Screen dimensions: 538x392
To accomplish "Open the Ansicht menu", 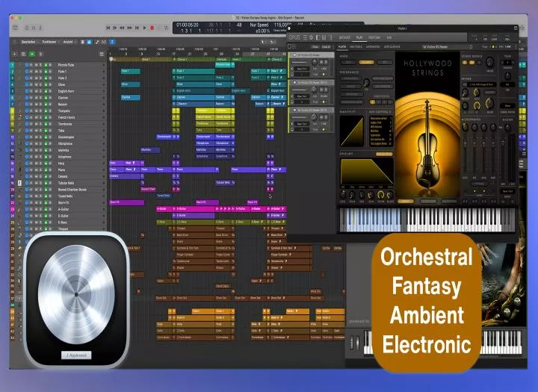I will click(69, 42).
